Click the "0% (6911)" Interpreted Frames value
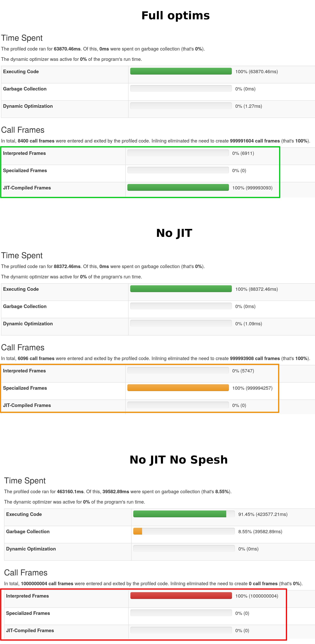315x644 pixels. coord(243,153)
